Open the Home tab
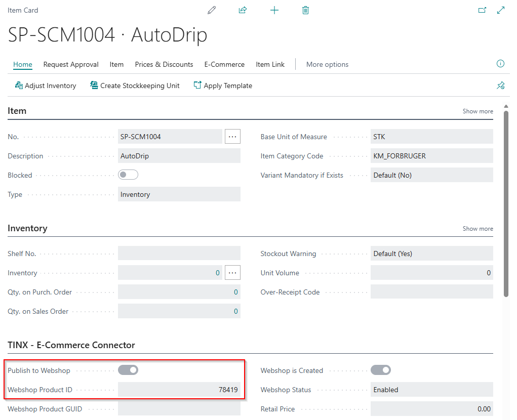Screen dimensions: 517x420 point(23,64)
